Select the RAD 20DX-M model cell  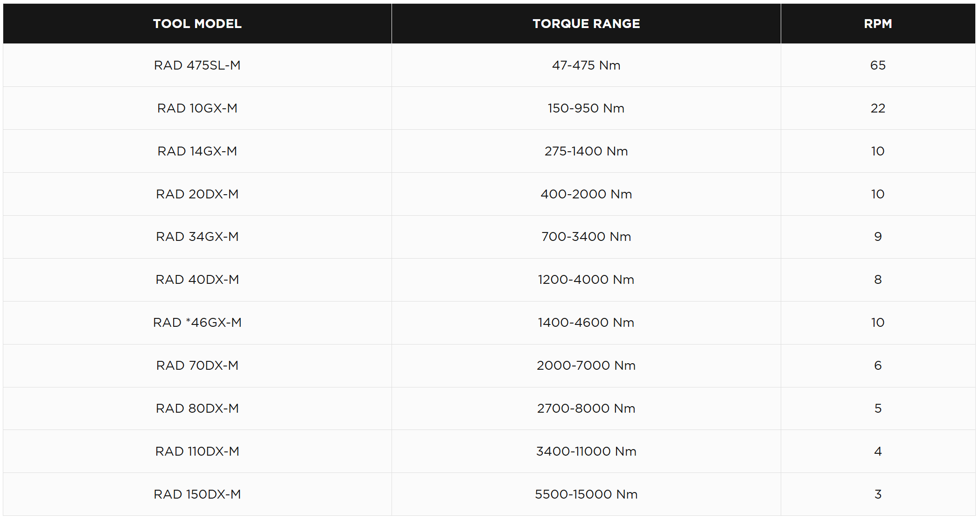(x=197, y=194)
